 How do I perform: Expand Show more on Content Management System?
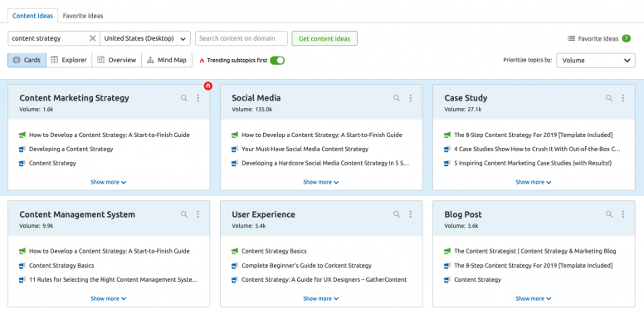pyautogui.click(x=109, y=298)
